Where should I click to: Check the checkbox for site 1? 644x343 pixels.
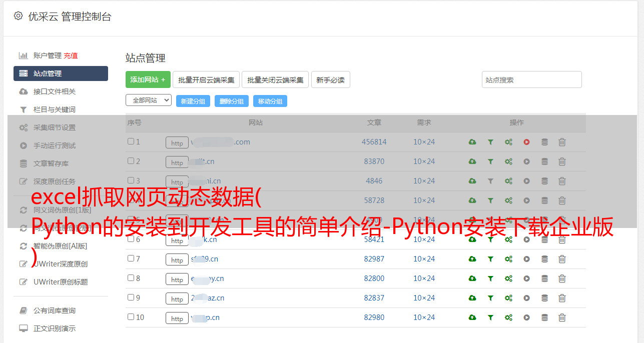click(x=131, y=141)
